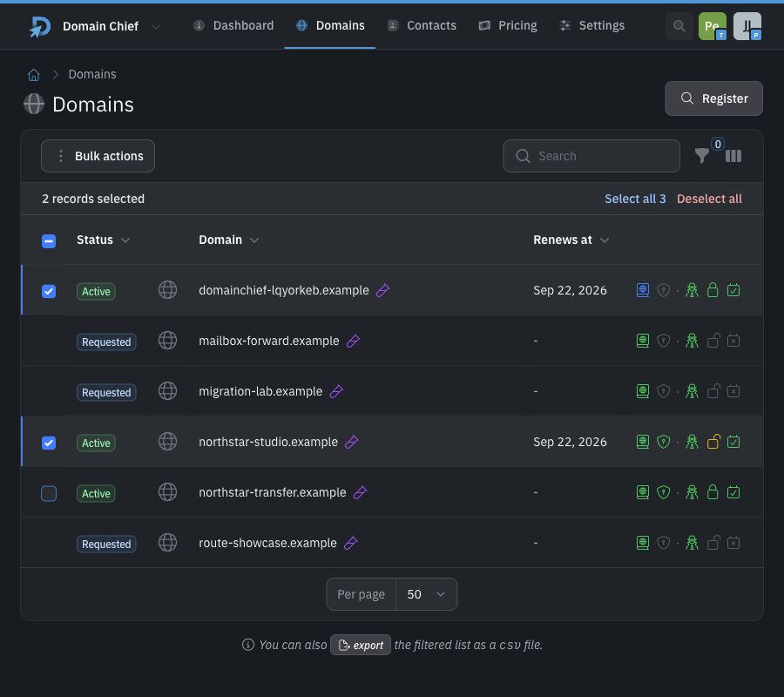Click the "2 records selected" text
The image size is (784, 697).
[x=93, y=199]
